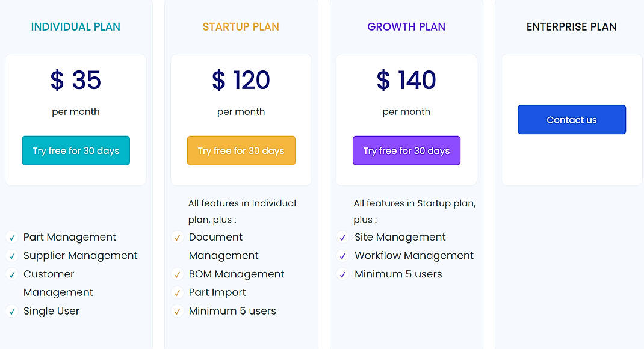The height and width of the screenshot is (349, 644).
Task: Click the checkmark beside Document Management
Action: tap(177, 237)
